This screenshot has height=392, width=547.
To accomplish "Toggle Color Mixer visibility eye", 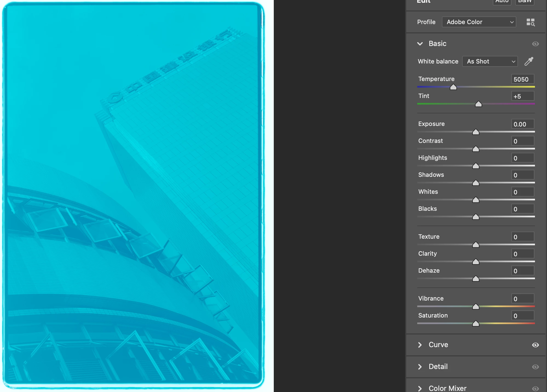I will [x=535, y=388].
